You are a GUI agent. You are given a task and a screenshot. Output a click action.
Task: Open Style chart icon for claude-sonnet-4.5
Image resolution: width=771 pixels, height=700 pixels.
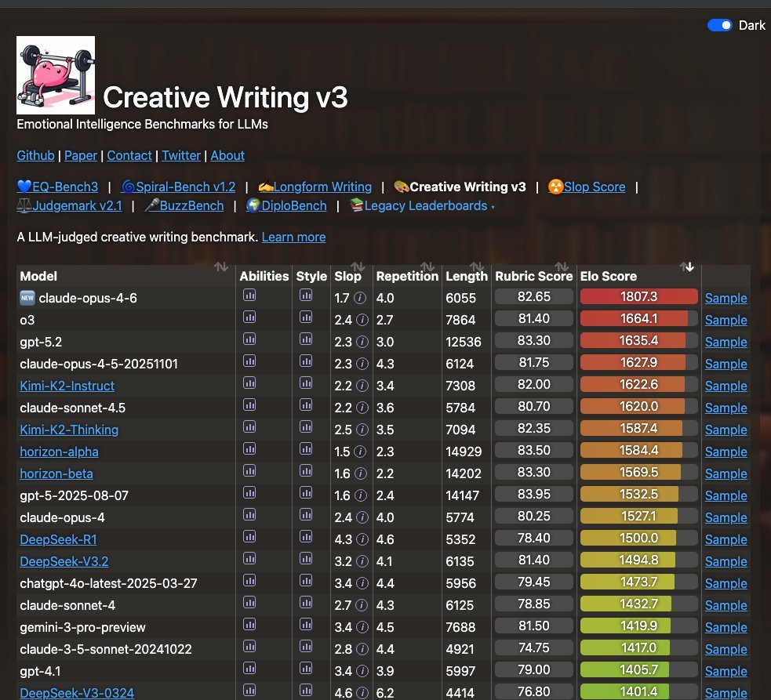click(x=306, y=405)
